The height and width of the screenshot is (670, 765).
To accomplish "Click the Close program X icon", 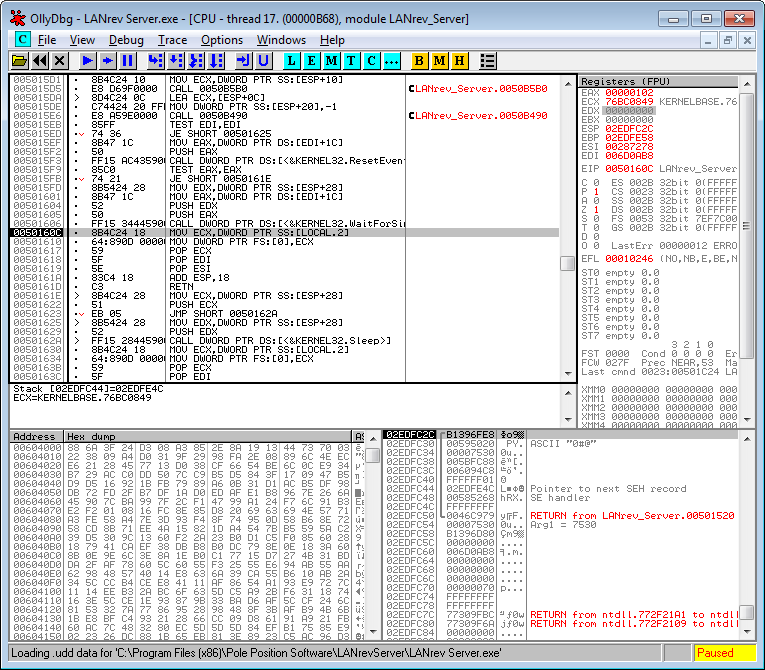I will [x=60, y=61].
